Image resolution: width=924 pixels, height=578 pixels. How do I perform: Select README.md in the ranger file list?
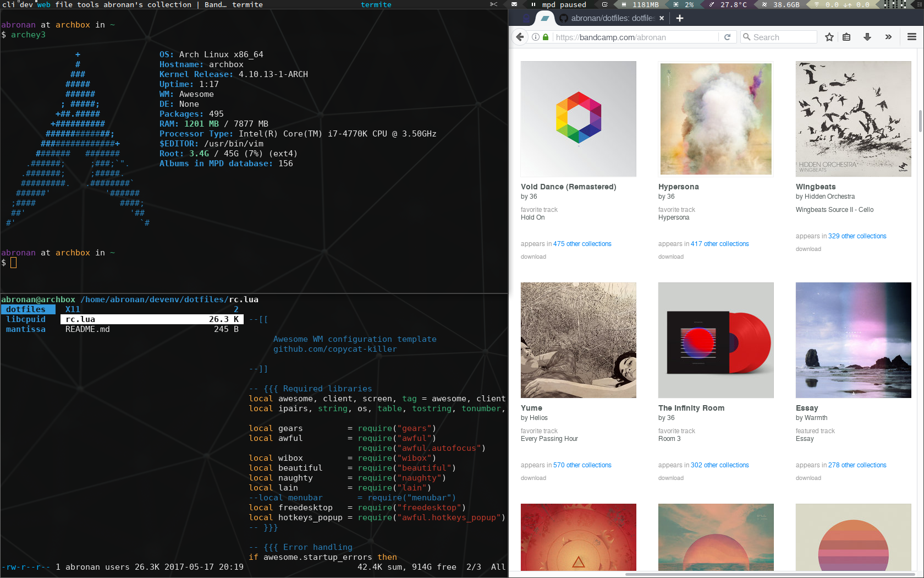point(152,329)
